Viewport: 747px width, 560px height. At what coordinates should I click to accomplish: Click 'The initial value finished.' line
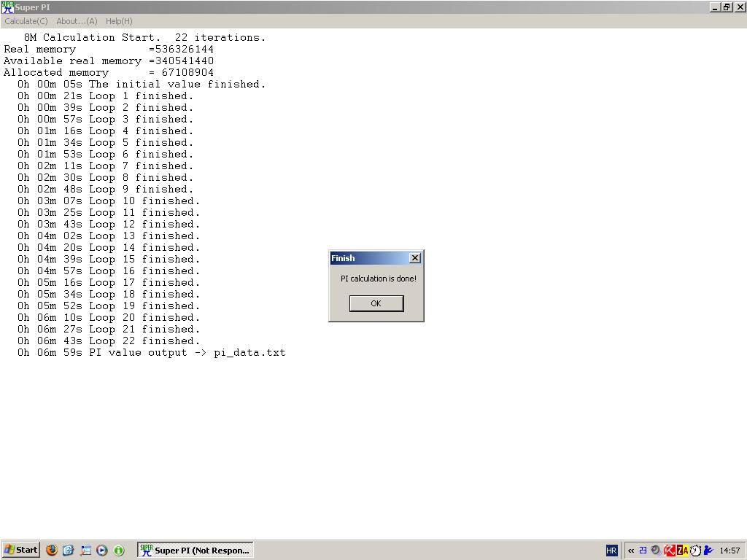[x=142, y=85]
